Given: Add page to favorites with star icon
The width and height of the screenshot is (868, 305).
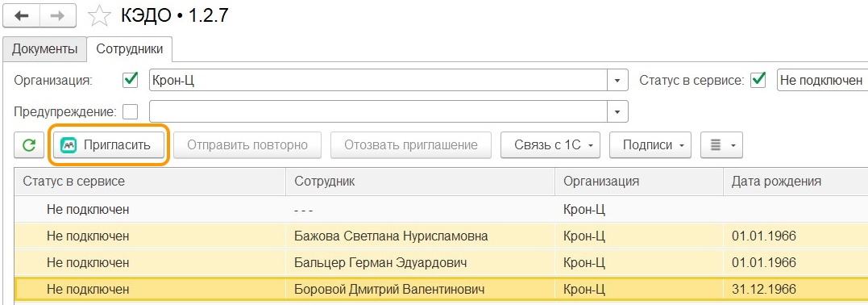Looking at the screenshot, I should coord(99,16).
